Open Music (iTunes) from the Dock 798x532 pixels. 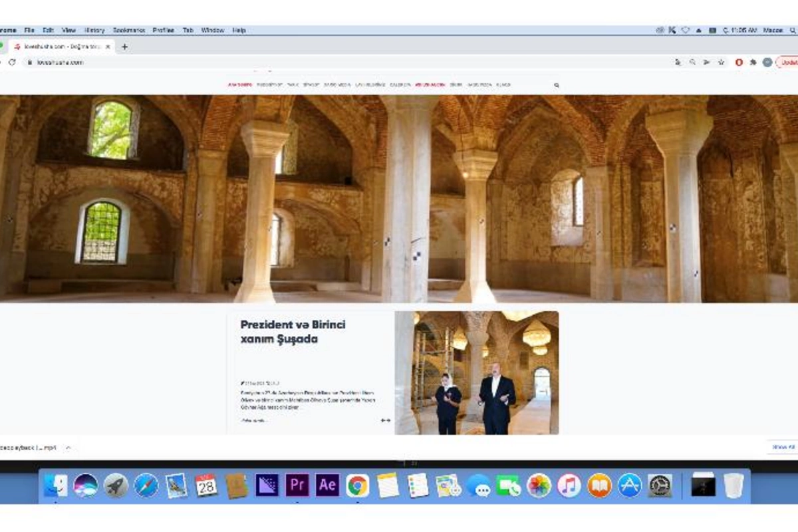569,485
